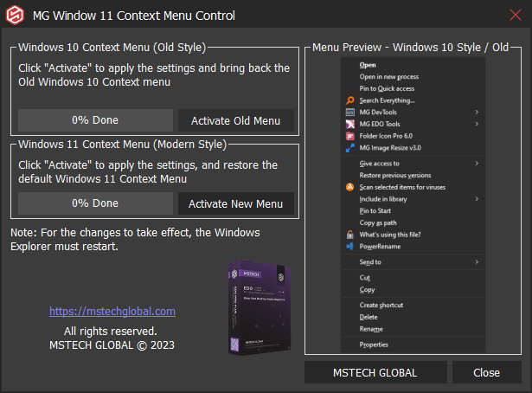Screen dimensions: 532x393
Task: Click the Folder Icon Pro icon
Action: (x=349, y=136)
